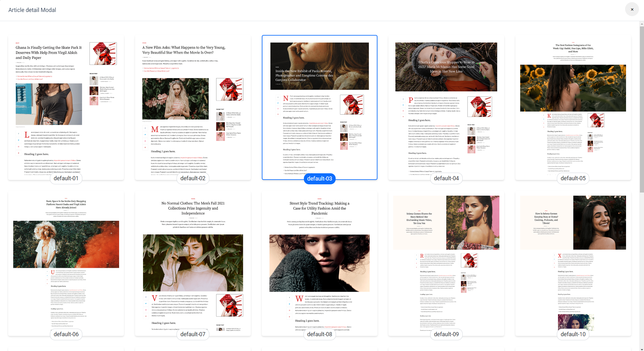Click the default-01 label badge
Image resolution: width=644 pixels, height=351 pixels.
pyautogui.click(x=66, y=178)
